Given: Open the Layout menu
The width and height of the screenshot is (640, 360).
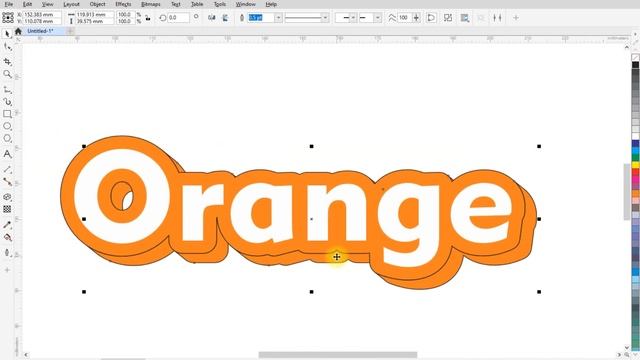Looking at the screenshot, I should click(71, 4).
